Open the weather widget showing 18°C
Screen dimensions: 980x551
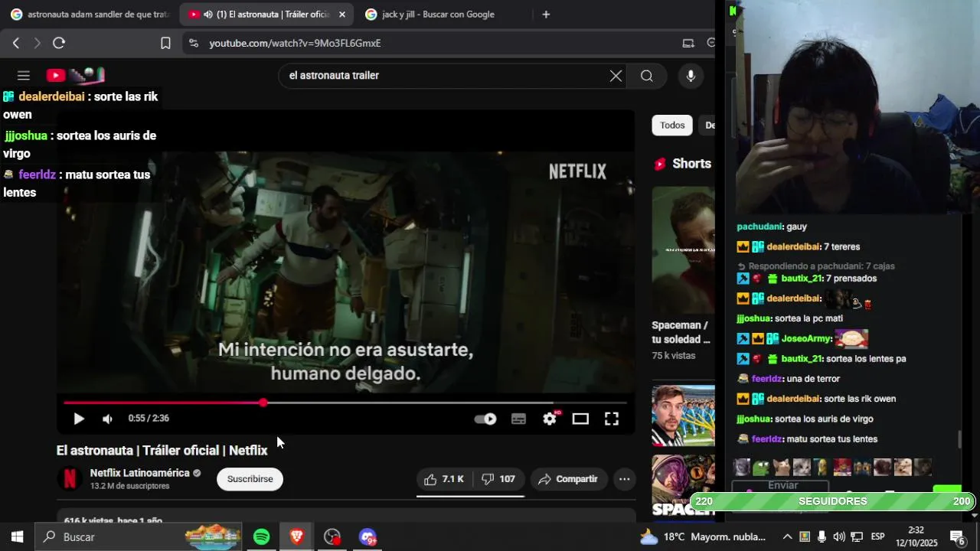(703, 537)
